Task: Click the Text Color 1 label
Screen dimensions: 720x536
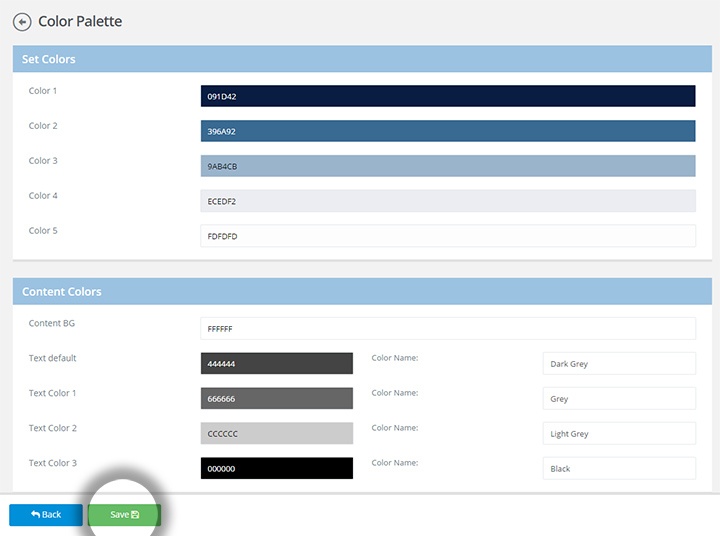Action: 52,393
